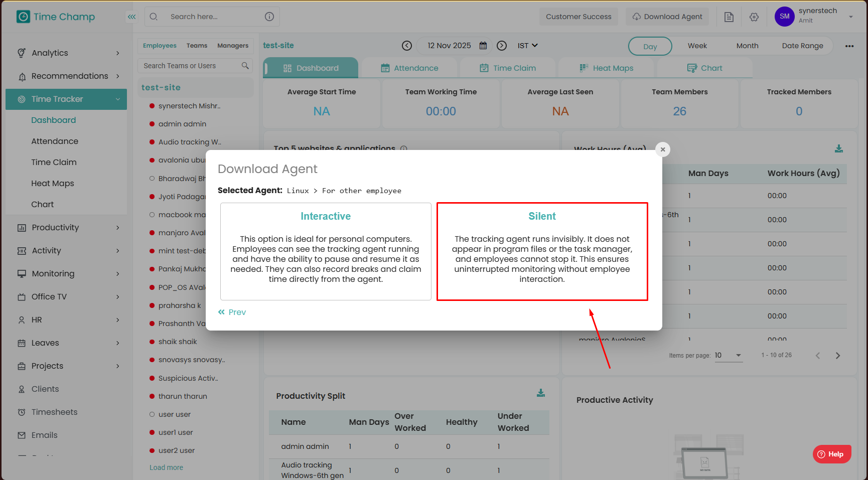
Task: Select the Teams tab
Action: [197, 46]
